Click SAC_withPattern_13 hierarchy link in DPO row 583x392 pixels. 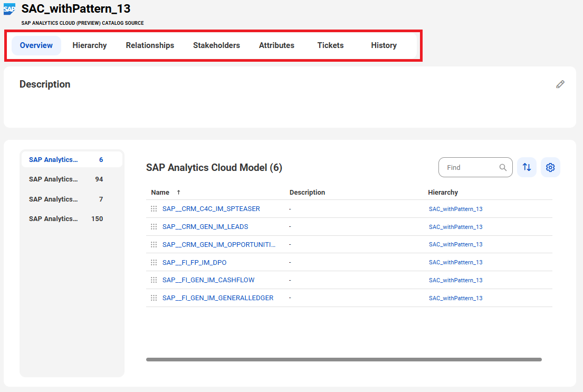[455, 262]
